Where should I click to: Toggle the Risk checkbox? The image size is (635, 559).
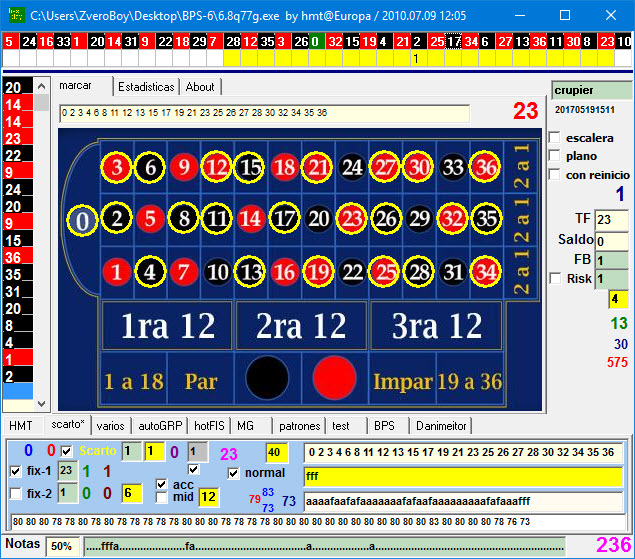555,279
